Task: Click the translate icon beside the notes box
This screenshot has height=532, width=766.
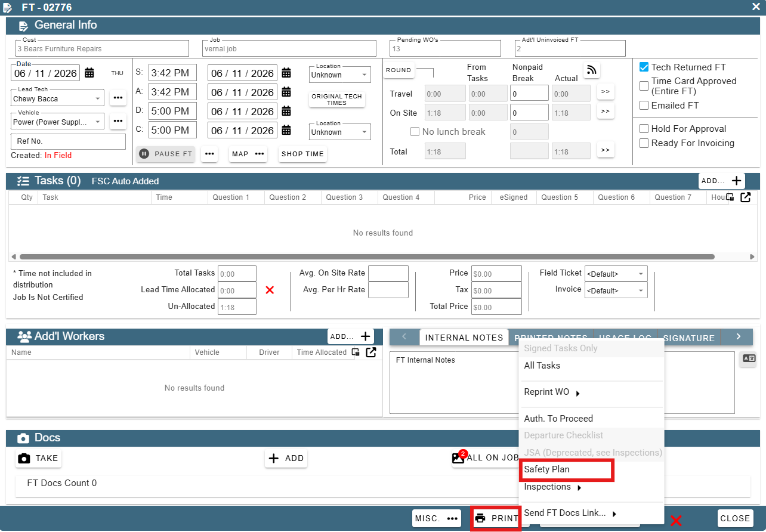Action: (748, 358)
